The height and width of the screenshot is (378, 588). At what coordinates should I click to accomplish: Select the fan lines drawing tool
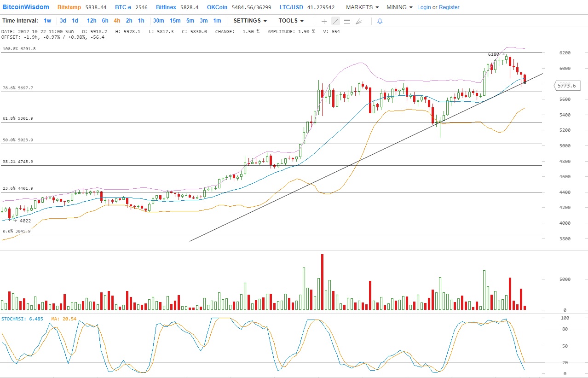(358, 21)
